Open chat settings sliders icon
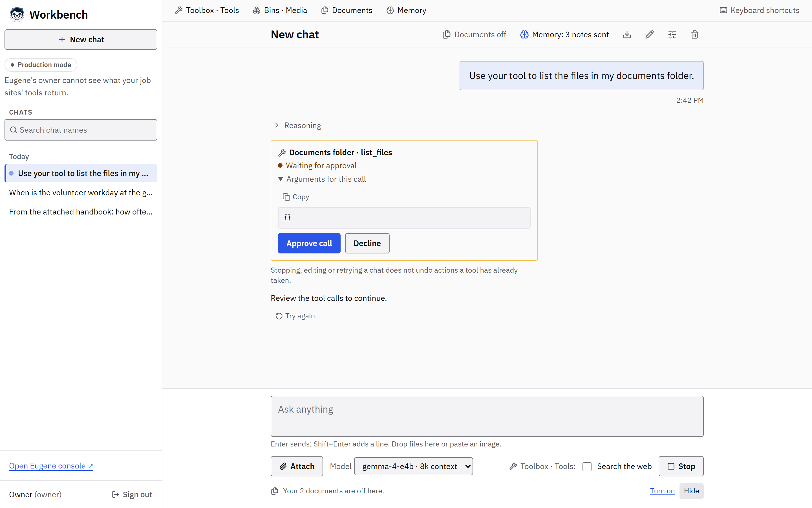The width and height of the screenshot is (812, 508). [x=672, y=35]
